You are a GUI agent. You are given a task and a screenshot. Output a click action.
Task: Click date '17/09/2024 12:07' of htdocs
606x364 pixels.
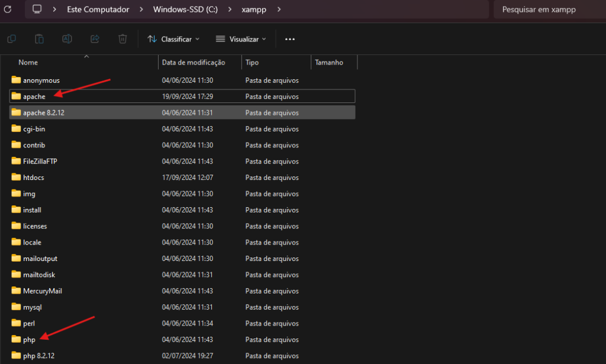pyautogui.click(x=188, y=178)
